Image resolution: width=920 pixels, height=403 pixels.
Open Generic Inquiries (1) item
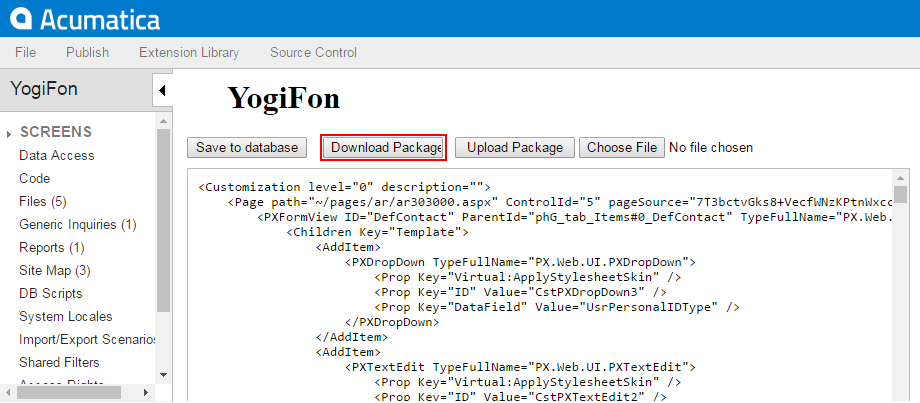pyautogui.click(x=78, y=224)
